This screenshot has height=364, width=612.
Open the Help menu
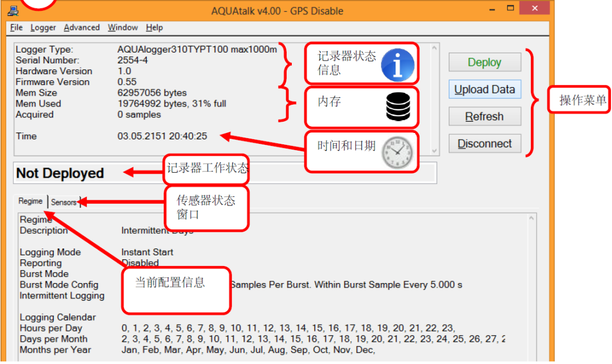(x=154, y=27)
